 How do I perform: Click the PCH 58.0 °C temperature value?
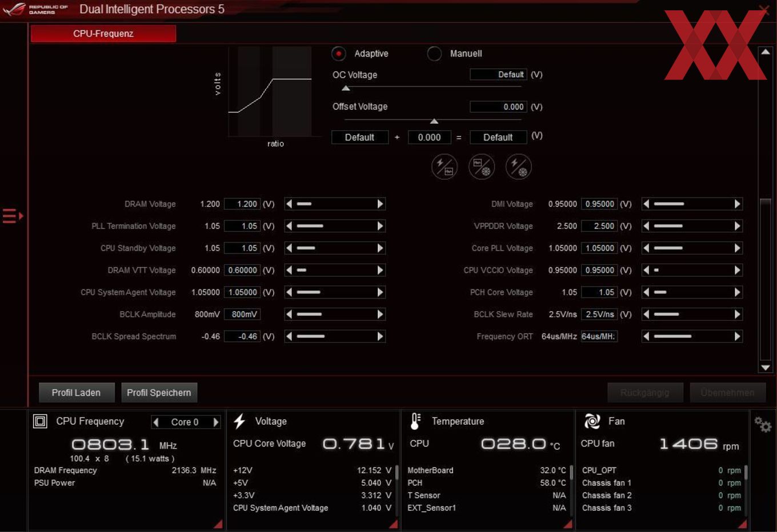pyautogui.click(x=553, y=483)
